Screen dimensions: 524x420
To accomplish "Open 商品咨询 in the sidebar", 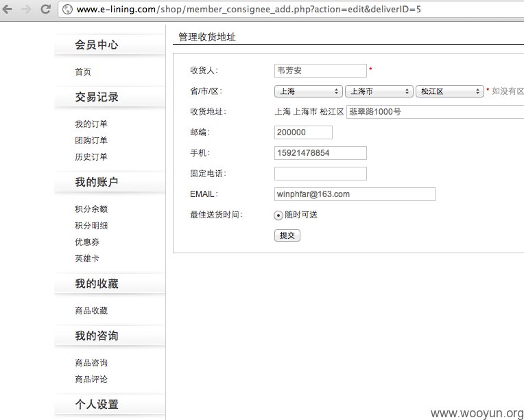I will (x=91, y=363).
